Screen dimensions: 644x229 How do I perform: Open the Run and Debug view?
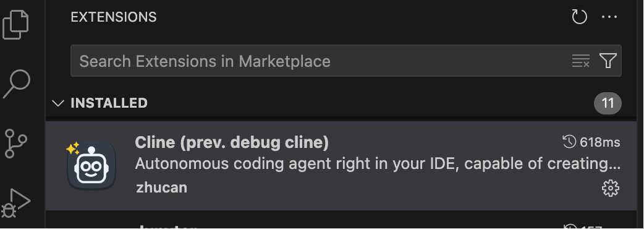coord(16,203)
